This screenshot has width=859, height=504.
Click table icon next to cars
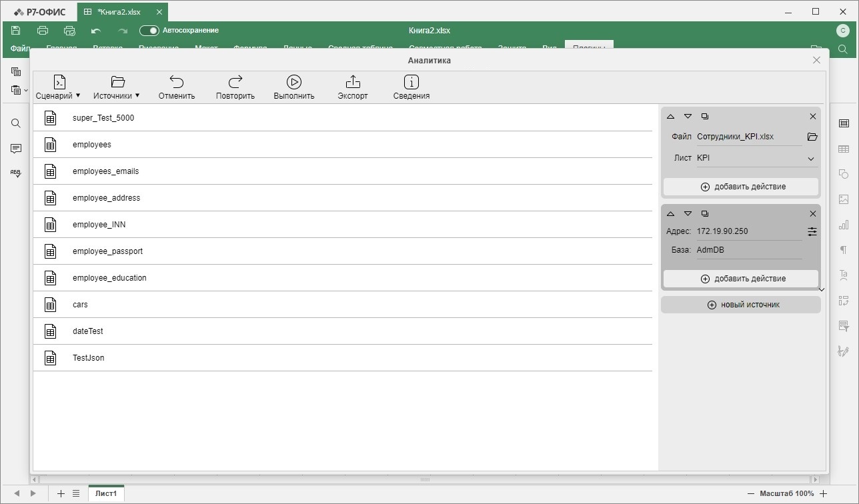click(x=50, y=305)
